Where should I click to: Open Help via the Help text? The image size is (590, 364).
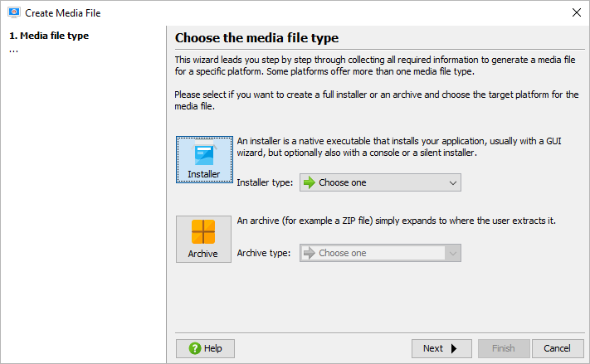pos(213,348)
